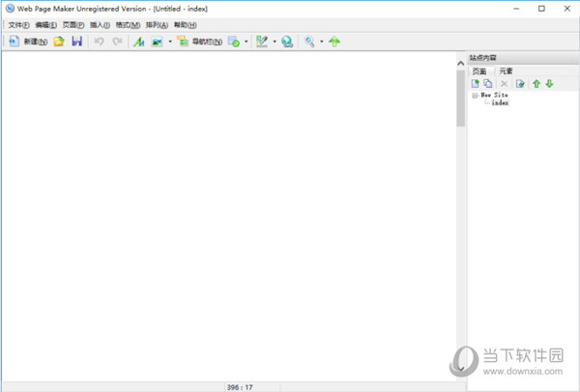The width and height of the screenshot is (580, 392).
Task: Open the 插入(I) menu
Action: [x=100, y=25]
